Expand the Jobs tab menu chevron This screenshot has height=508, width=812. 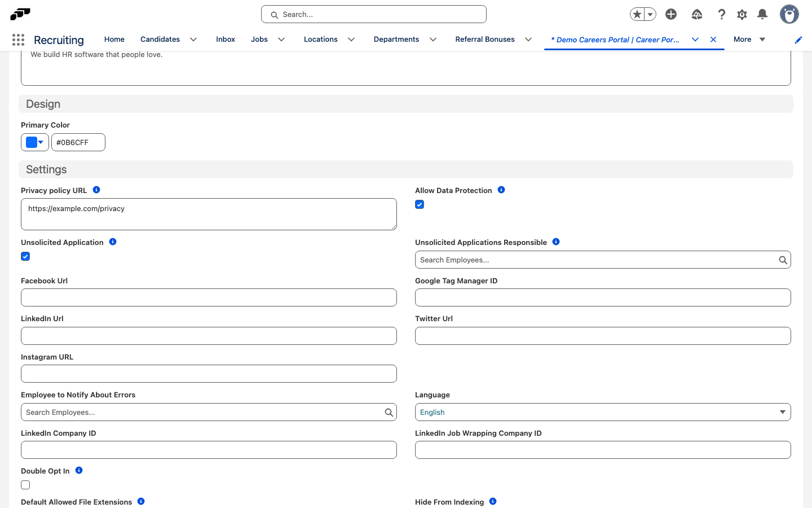[281, 40]
